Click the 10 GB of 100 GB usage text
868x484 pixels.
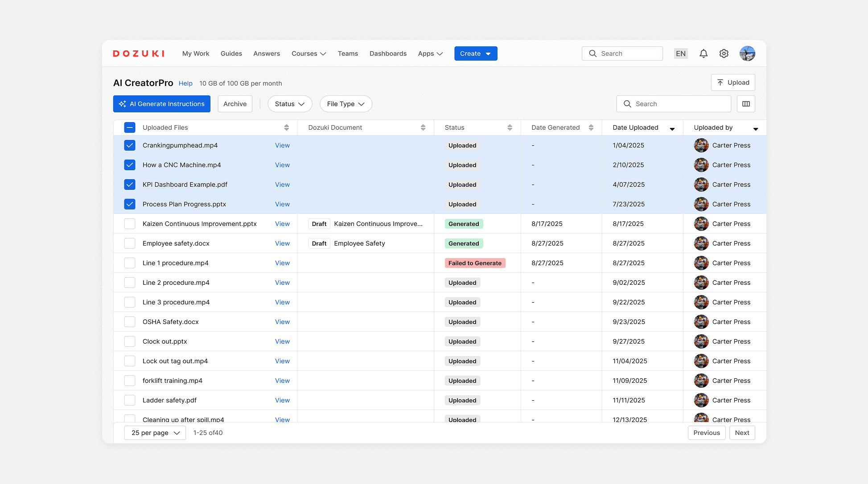point(241,83)
